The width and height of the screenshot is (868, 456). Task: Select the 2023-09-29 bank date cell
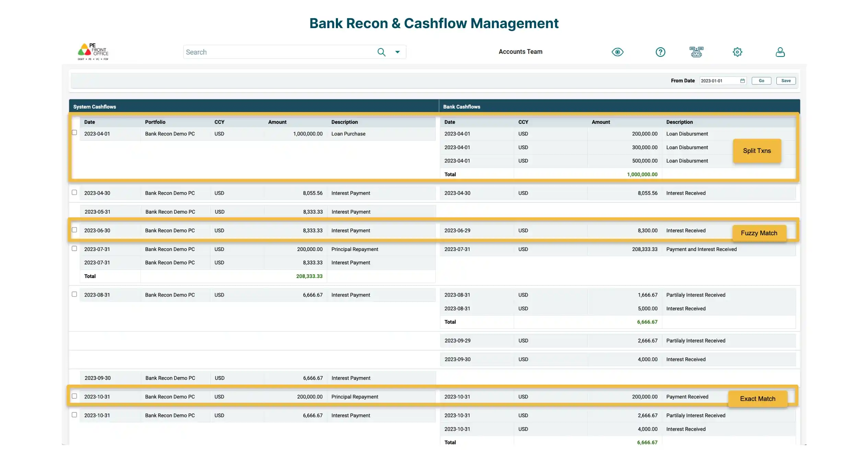tap(457, 341)
